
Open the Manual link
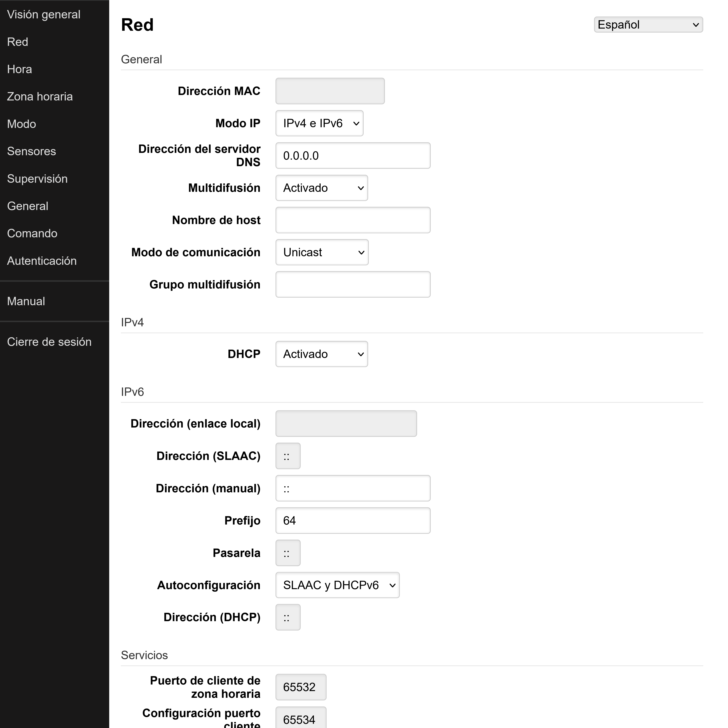coord(25,301)
